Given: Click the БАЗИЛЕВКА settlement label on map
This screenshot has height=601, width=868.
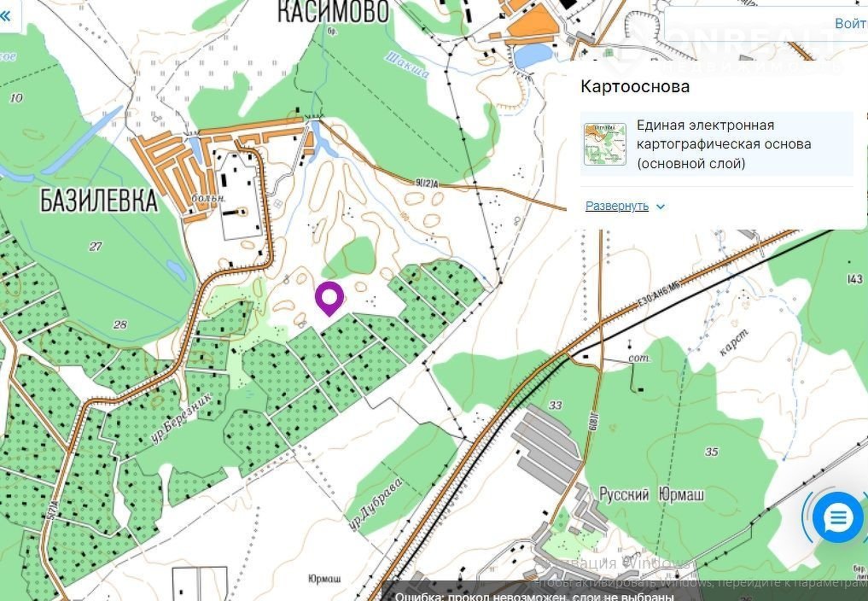Looking at the screenshot, I should [99, 200].
